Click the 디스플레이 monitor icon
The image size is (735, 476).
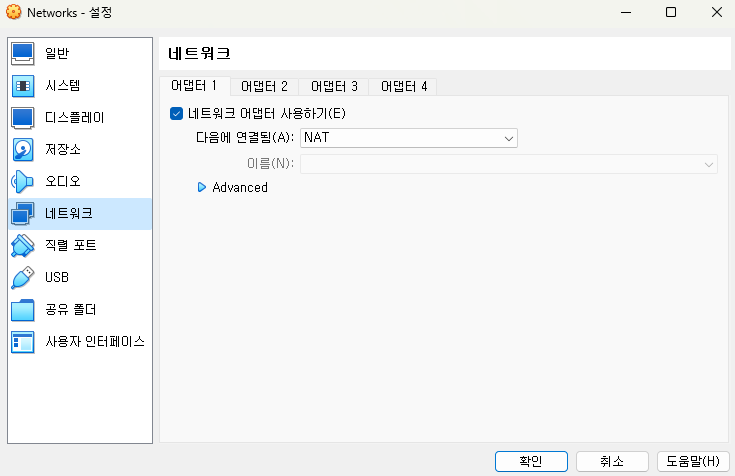click(x=22, y=118)
